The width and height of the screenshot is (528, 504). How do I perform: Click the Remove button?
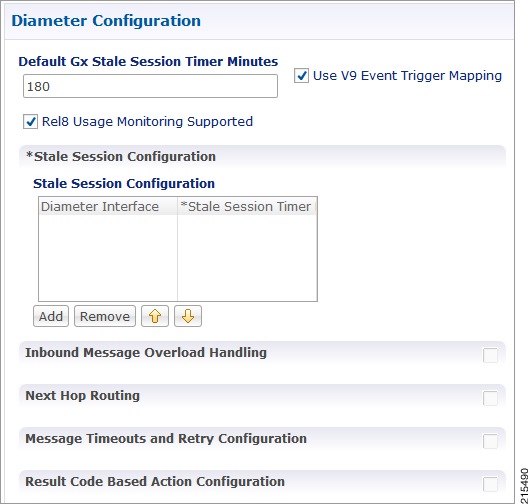pyautogui.click(x=105, y=316)
